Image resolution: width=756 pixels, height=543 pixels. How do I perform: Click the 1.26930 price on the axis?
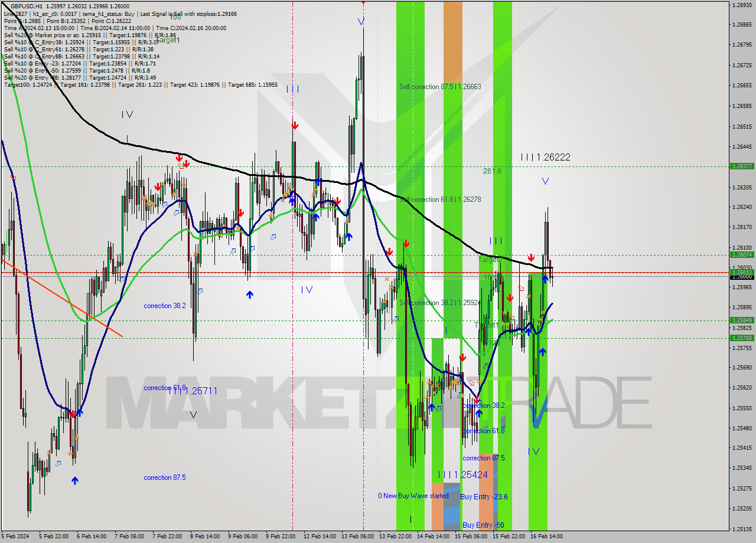(742, 5)
